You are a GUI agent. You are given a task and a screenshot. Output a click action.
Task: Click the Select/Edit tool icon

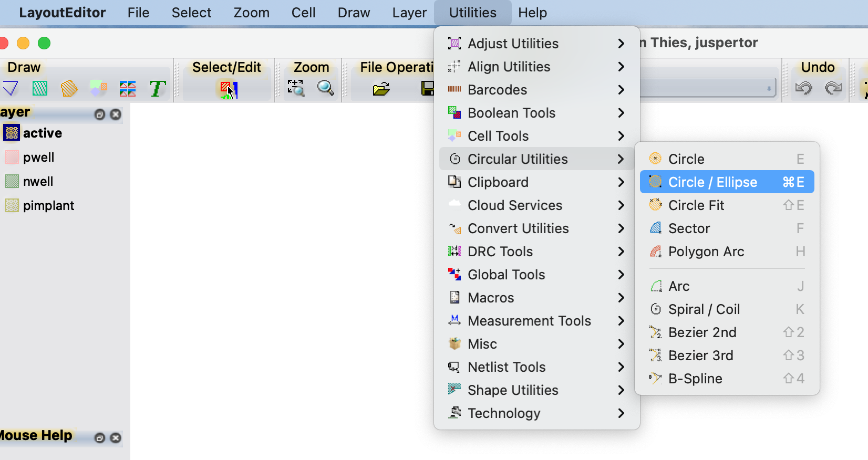(228, 89)
